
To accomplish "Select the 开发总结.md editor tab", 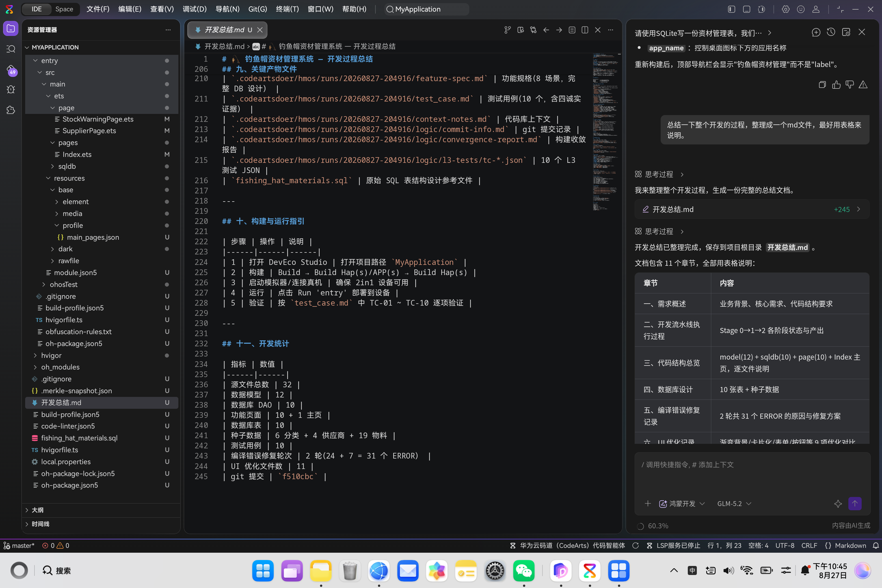I will tap(227, 30).
